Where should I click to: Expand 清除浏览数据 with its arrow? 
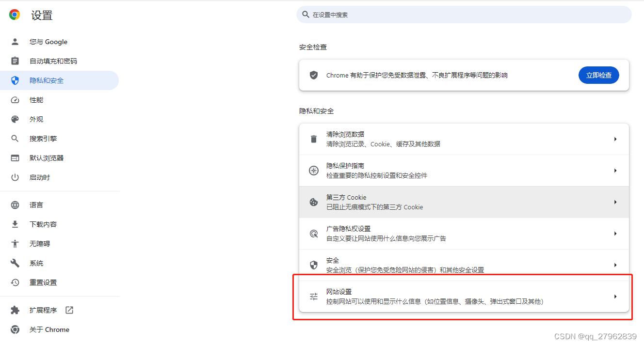pyautogui.click(x=615, y=139)
